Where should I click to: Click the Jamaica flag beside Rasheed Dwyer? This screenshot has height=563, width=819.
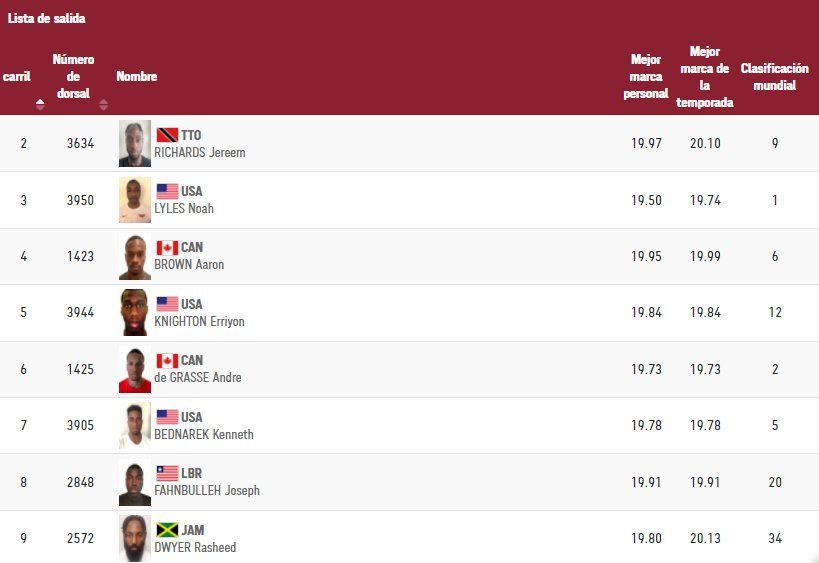167,530
